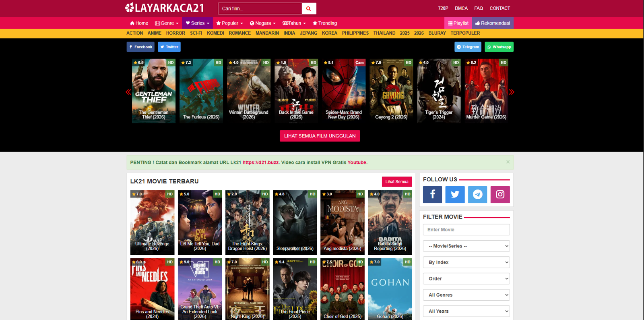Expand the Genre navigation dropdown
The width and height of the screenshot is (644, 320).
coord(167,23)
